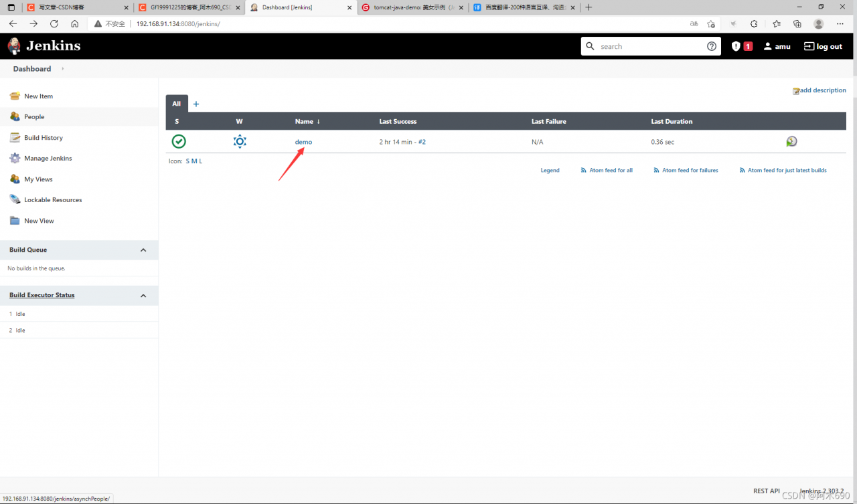Click the Legend link
The image size is (857, 504).
point(550,171)
